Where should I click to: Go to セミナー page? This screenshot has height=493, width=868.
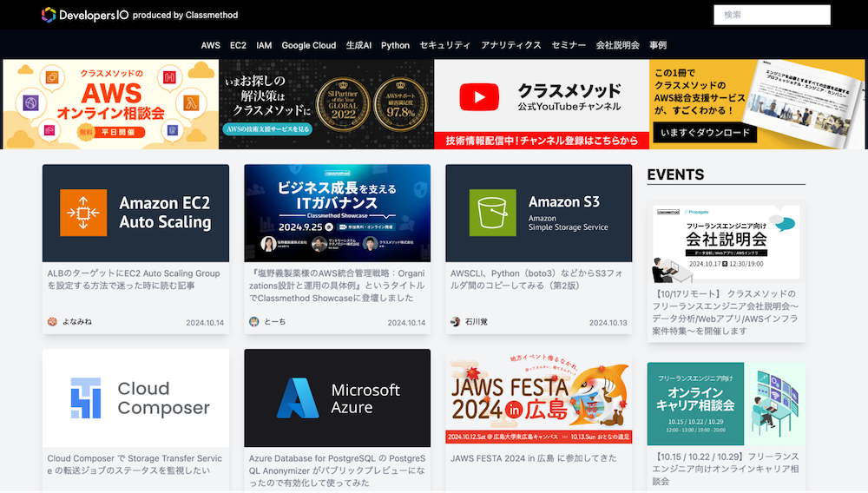click(x=569, y=45)
